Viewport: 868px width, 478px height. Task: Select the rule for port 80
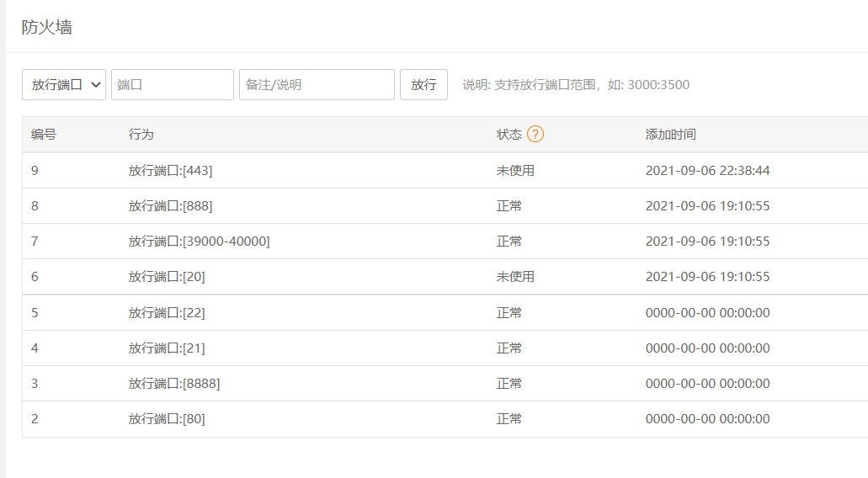[x=167, y=419]
